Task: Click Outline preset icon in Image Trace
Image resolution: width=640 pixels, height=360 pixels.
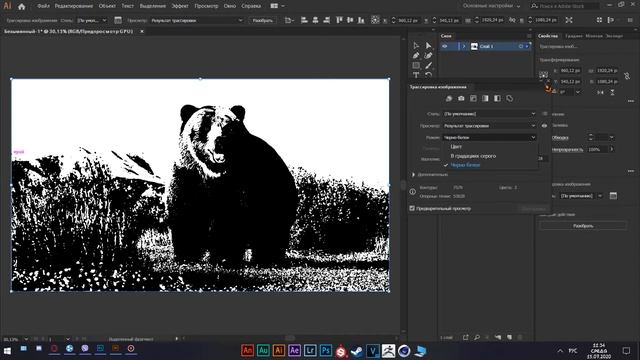Action: click(x=509, y=98)
